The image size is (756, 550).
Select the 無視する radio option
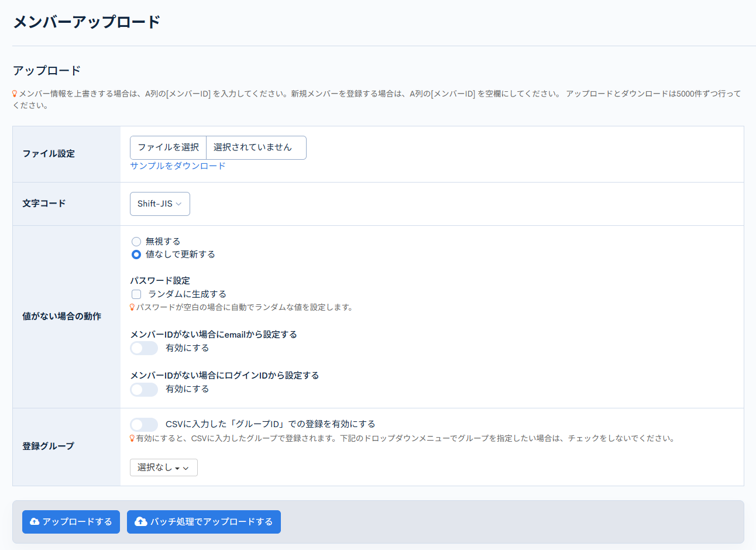(x=136, y=242)
